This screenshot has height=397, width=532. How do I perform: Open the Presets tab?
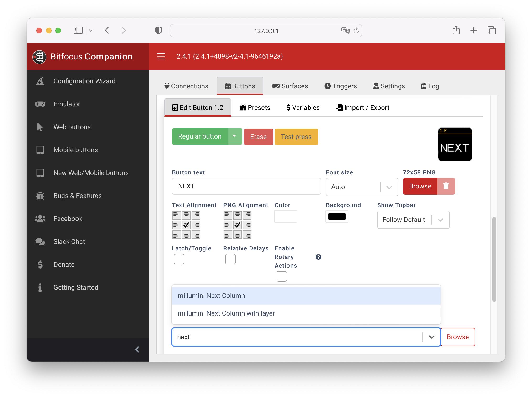255,108
